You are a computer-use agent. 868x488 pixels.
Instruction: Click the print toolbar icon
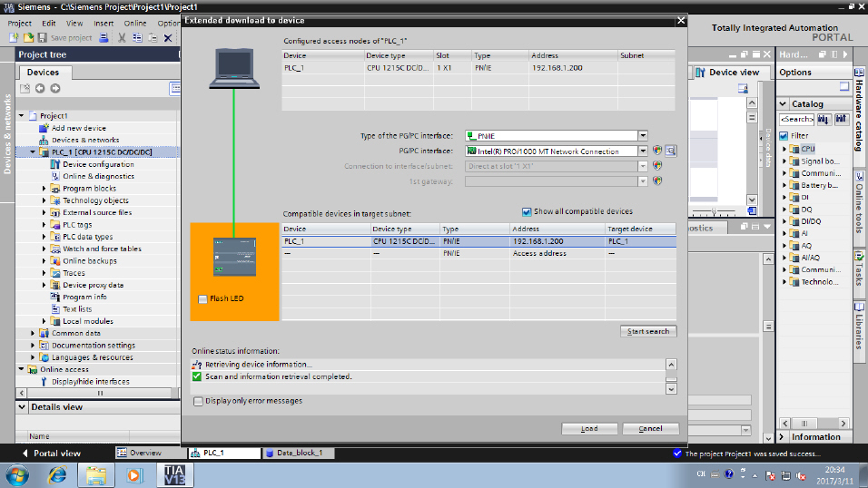(x=104, y=37)
